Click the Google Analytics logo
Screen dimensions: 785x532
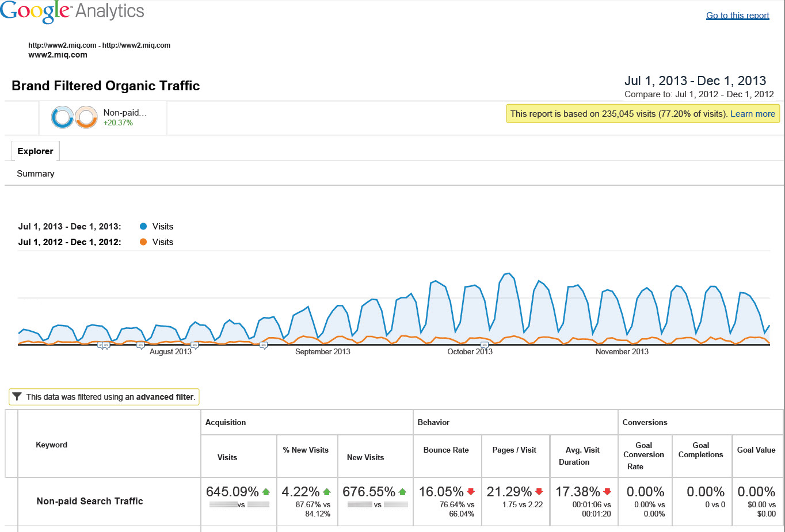[x=72, y=12]
